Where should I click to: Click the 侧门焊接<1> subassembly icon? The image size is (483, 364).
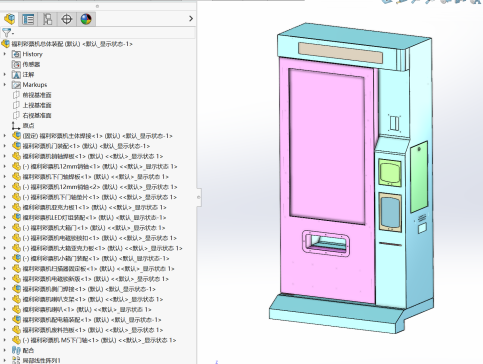point(16,289)
